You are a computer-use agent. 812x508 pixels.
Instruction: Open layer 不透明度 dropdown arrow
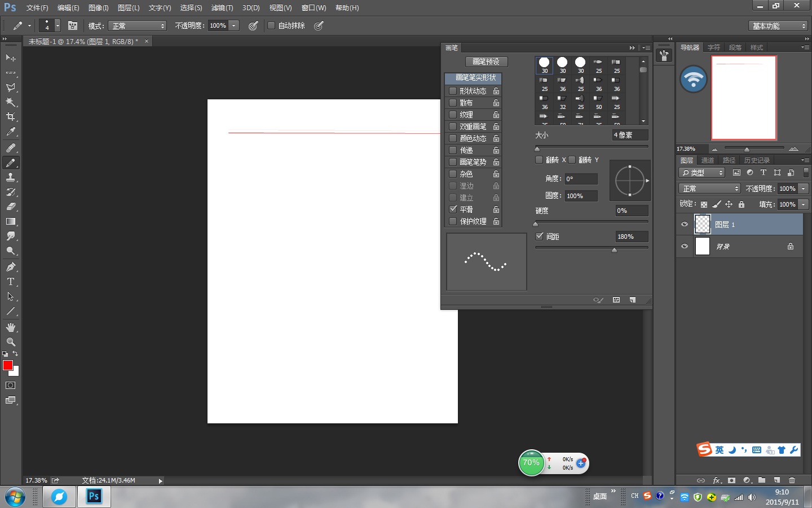coord(804,189)
